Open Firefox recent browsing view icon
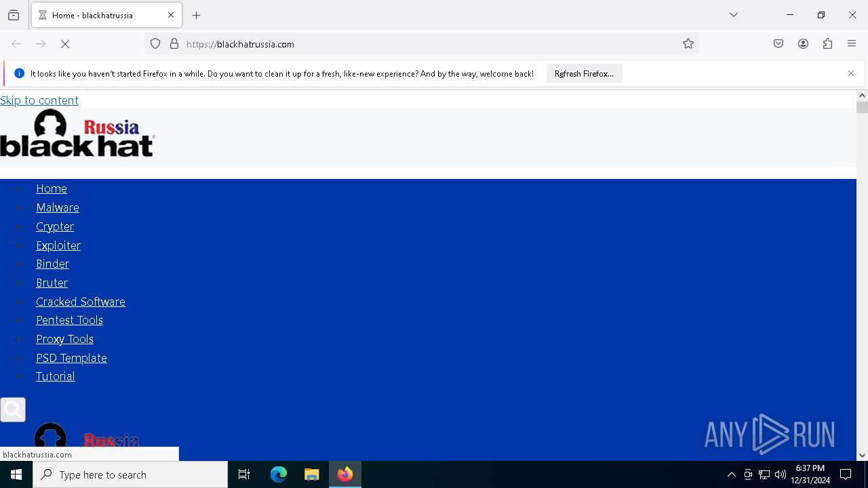Image resolution: width=868 pixels, height=488 pixels. point(14,15)
